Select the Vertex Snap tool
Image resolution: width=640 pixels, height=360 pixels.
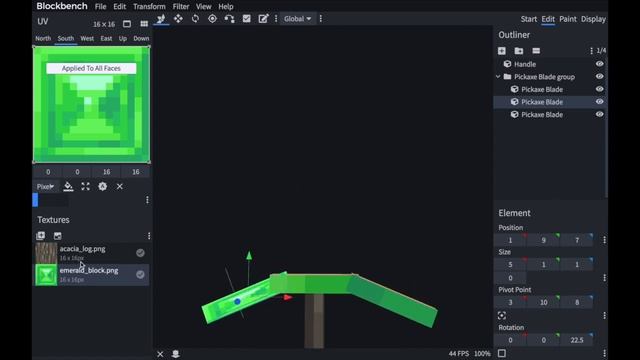[x=229, y=19]
